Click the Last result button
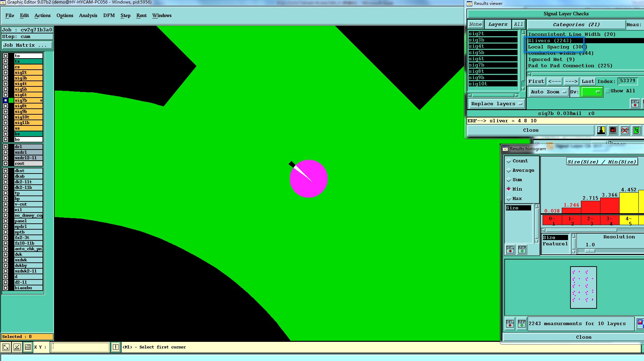 588,82
